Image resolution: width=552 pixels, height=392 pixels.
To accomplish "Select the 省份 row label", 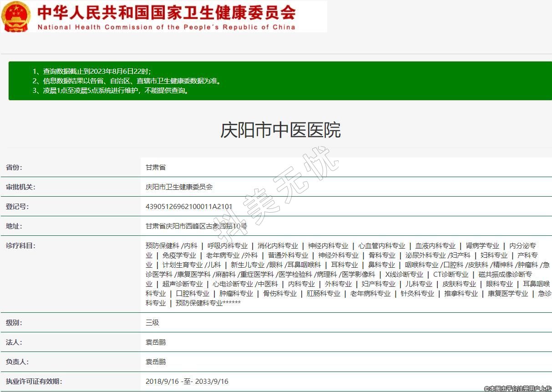I will pyautogui.click(x=14, y=168).
